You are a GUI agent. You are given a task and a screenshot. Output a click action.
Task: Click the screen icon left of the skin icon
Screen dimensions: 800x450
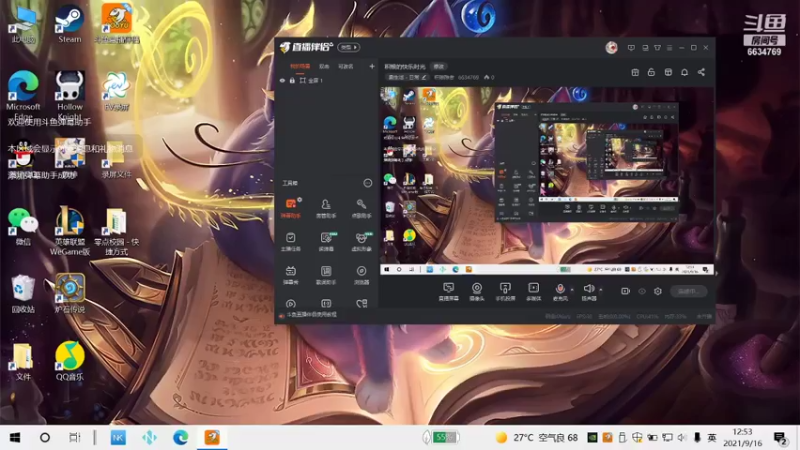pos(645,47)
